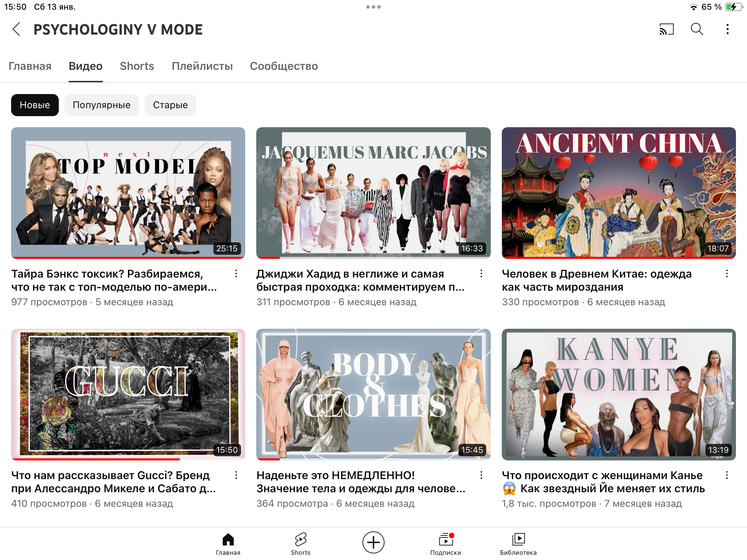Open the Gucci video thumbnail
Viewport: 747px width, 560px height.
tap(128, 394)
